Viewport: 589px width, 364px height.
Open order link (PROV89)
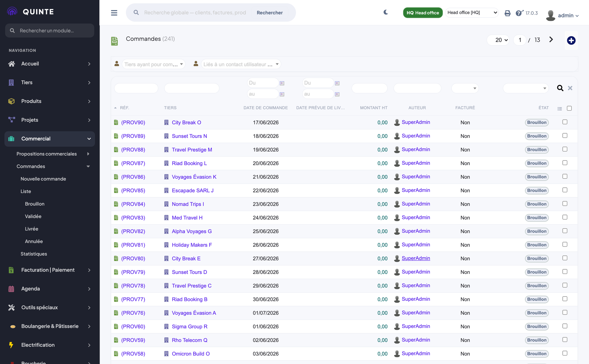point(133,136)
